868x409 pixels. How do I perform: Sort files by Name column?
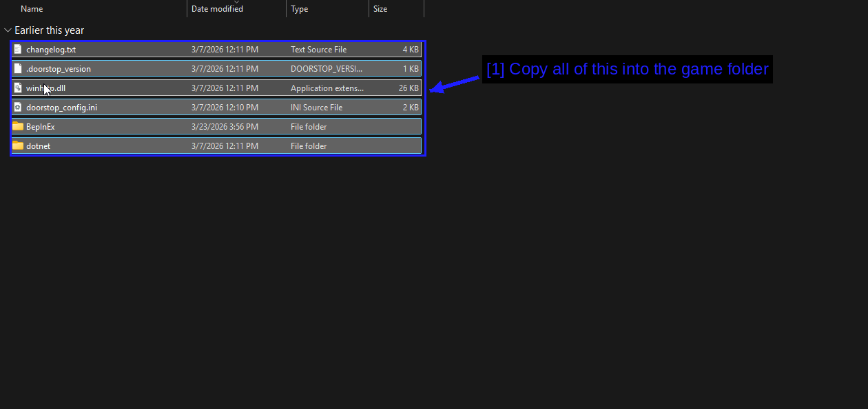point(32,9)
